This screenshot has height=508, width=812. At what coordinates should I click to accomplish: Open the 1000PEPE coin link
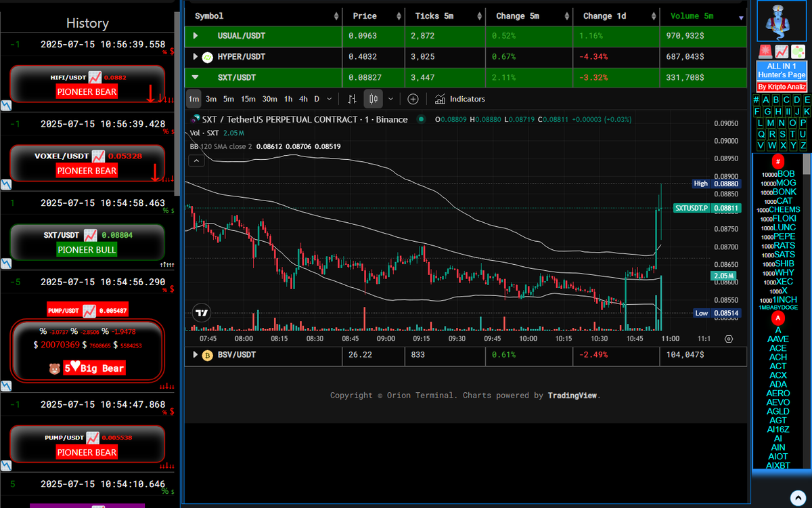tap(778, 236)
